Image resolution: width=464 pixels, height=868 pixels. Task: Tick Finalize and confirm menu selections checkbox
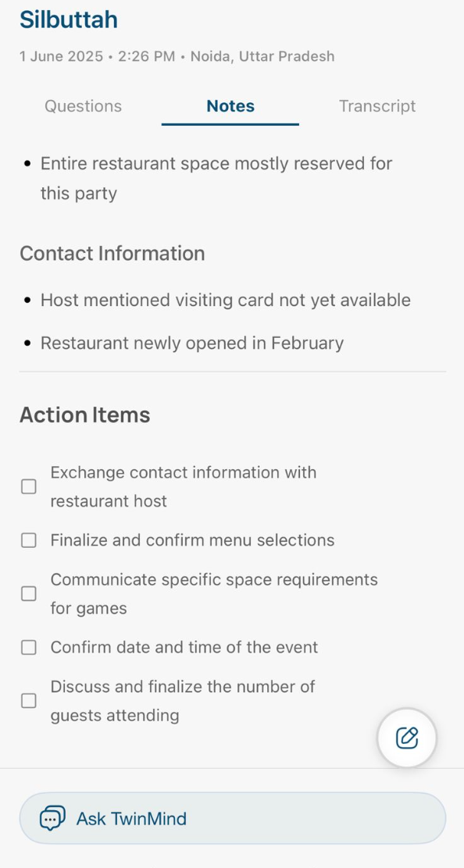click(x=29, y=540)
